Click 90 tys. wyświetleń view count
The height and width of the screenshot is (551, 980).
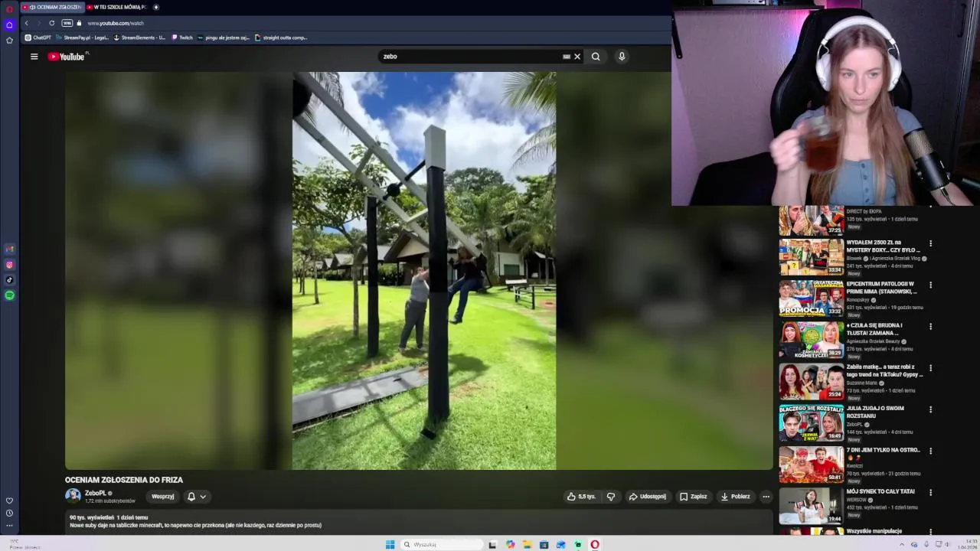coord(91,518)
